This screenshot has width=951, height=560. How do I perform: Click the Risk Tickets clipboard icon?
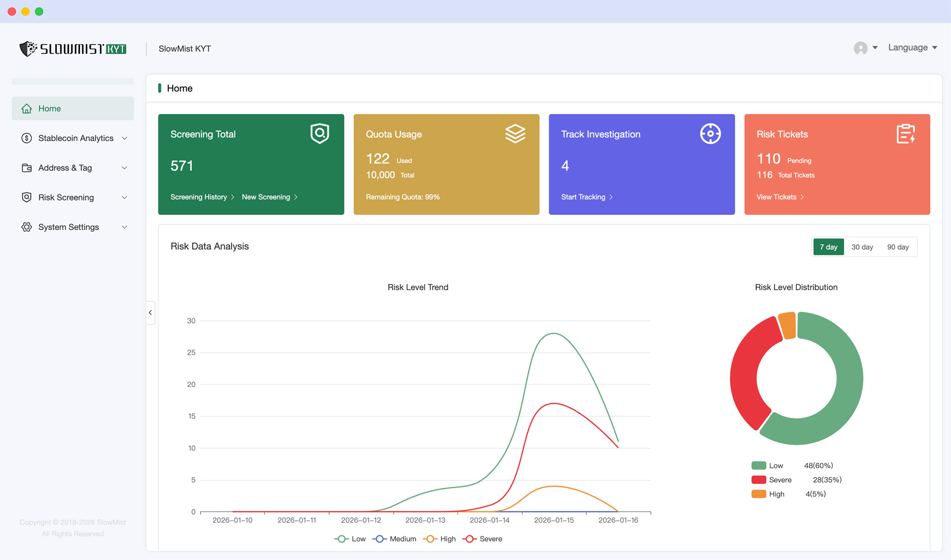pos(905,134)
